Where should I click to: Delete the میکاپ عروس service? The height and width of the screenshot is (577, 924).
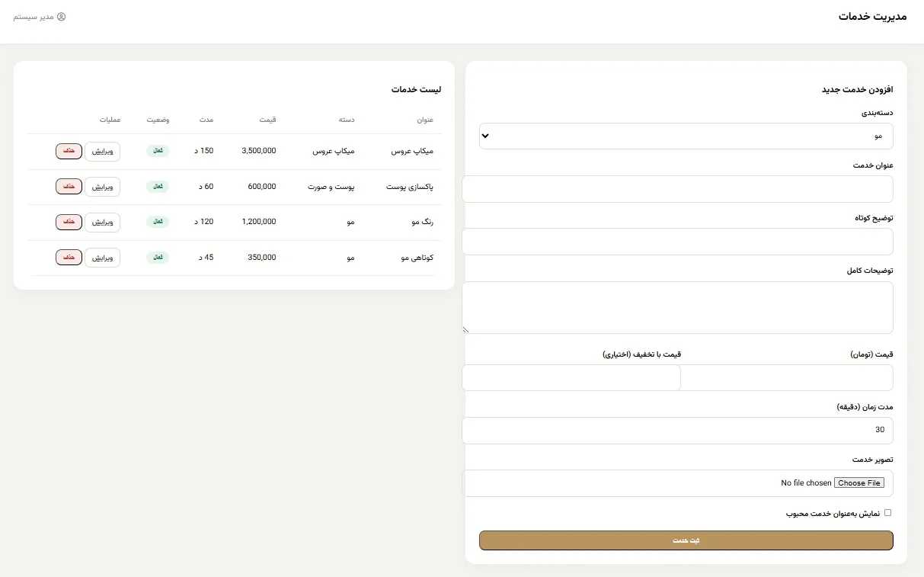[x=69, y=151]
